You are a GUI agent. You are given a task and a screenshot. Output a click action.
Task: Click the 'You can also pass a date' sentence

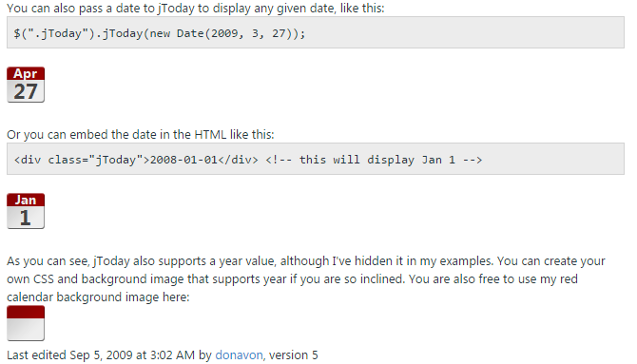click(x=196, y=9)
